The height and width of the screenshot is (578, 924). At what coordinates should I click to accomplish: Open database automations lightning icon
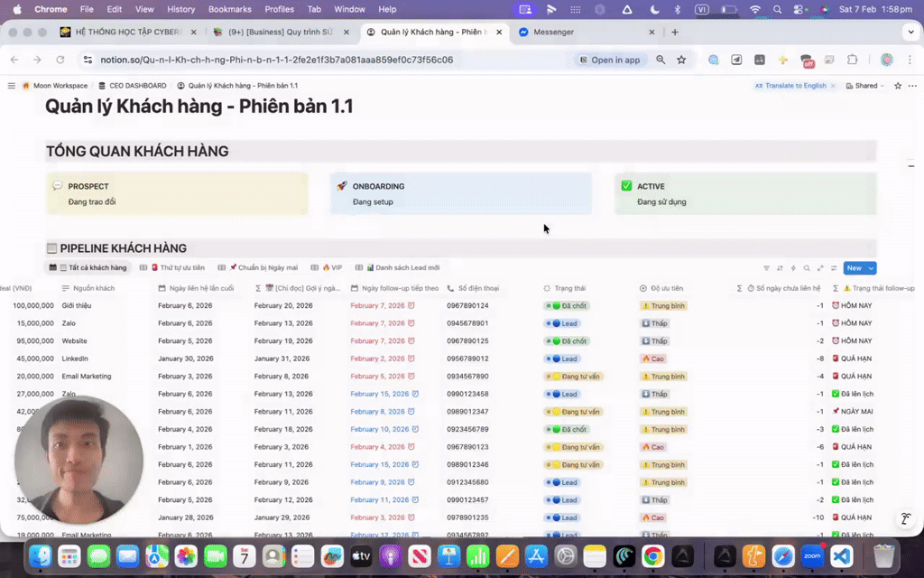point(793,267)
